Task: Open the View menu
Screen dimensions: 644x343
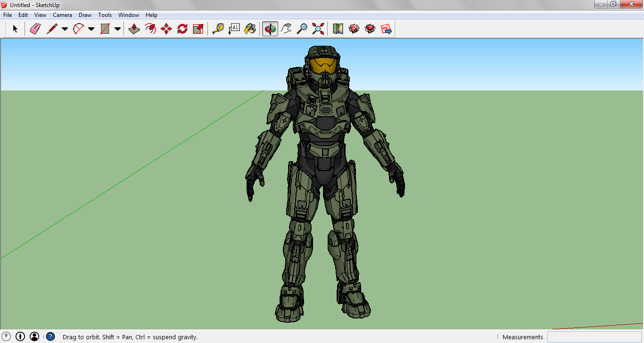Action: coord(40,15)
